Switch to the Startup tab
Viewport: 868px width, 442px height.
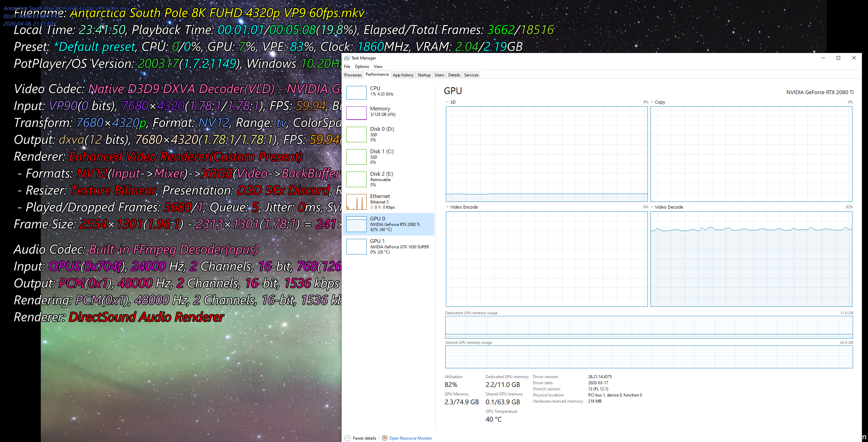[424, 75]
